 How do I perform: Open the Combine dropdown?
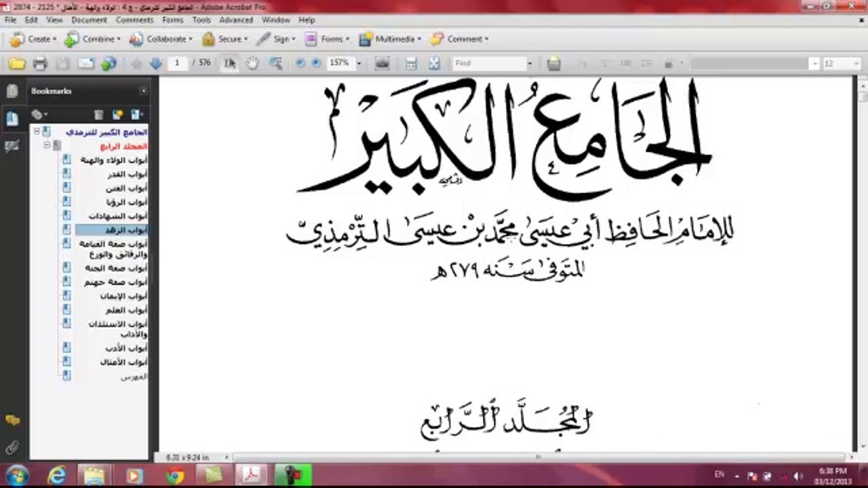92,39
